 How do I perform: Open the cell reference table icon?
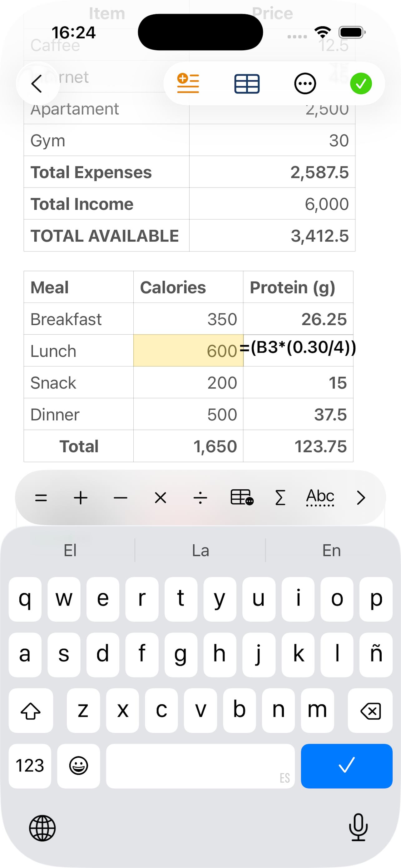pos(242,498)
